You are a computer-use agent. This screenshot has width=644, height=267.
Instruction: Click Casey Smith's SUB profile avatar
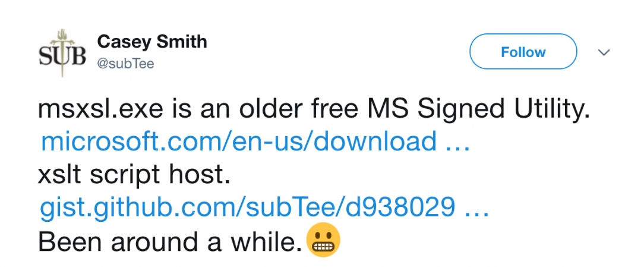click(62, 52)
